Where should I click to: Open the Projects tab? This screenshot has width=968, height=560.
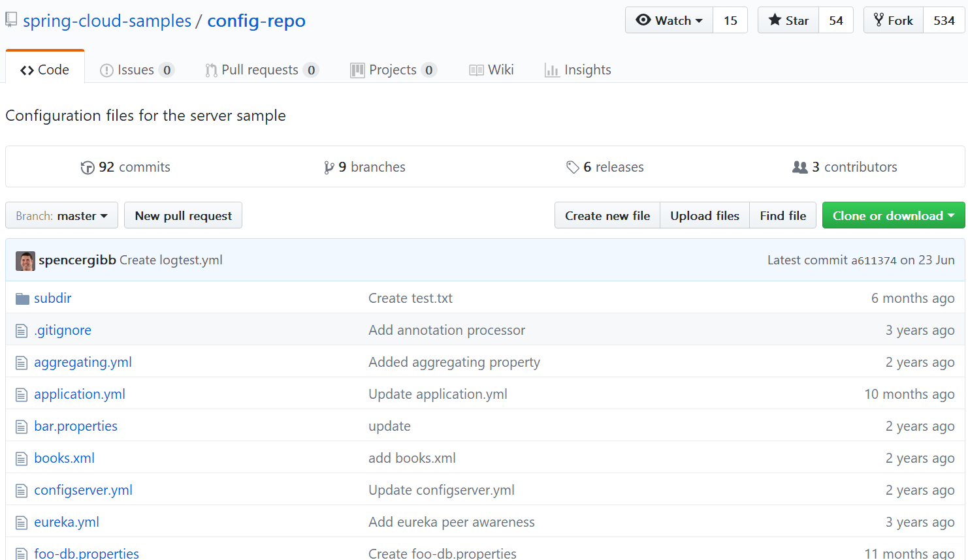pyautogui.click(x=394, y=70)
